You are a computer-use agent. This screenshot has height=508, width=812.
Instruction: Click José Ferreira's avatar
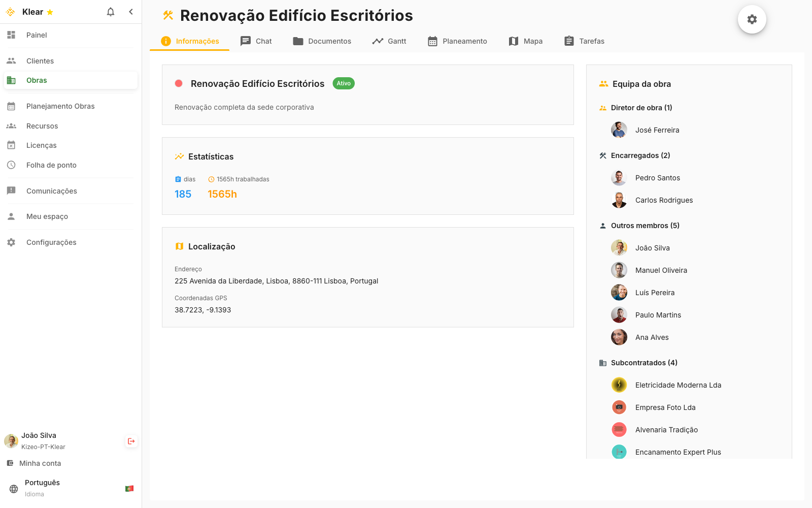coord(619,130)
